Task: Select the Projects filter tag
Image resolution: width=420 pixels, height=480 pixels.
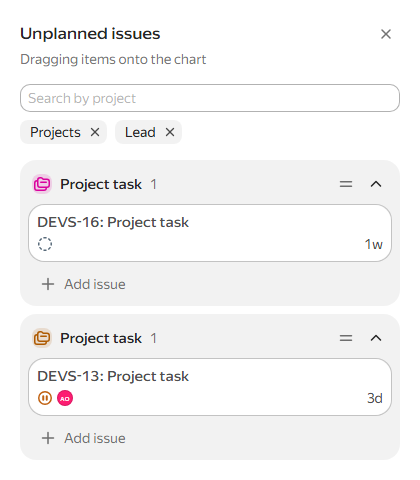Action: coord(55,132)
